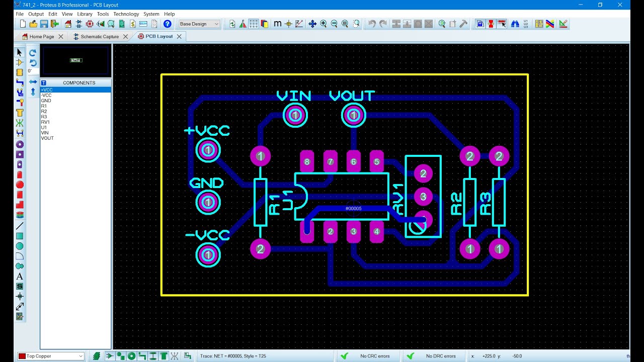
Task: Create a new project from toolbar
Action: 23,24
